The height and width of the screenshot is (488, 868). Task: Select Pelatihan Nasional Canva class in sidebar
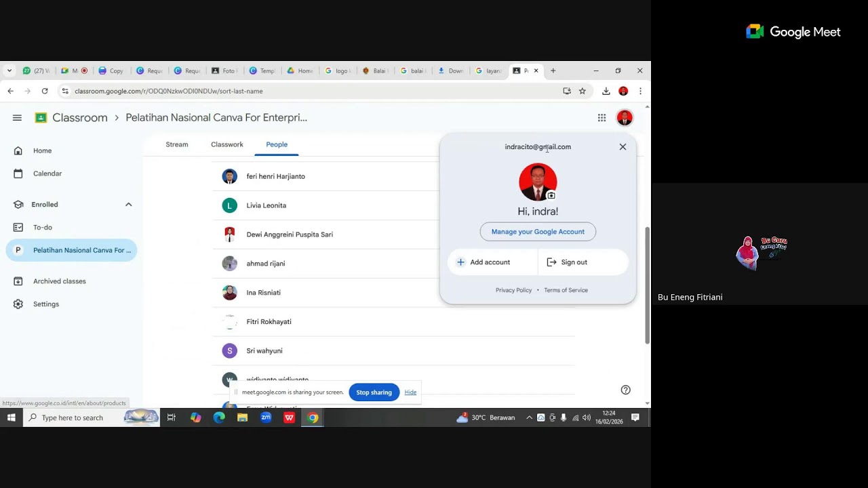(71, 250)
